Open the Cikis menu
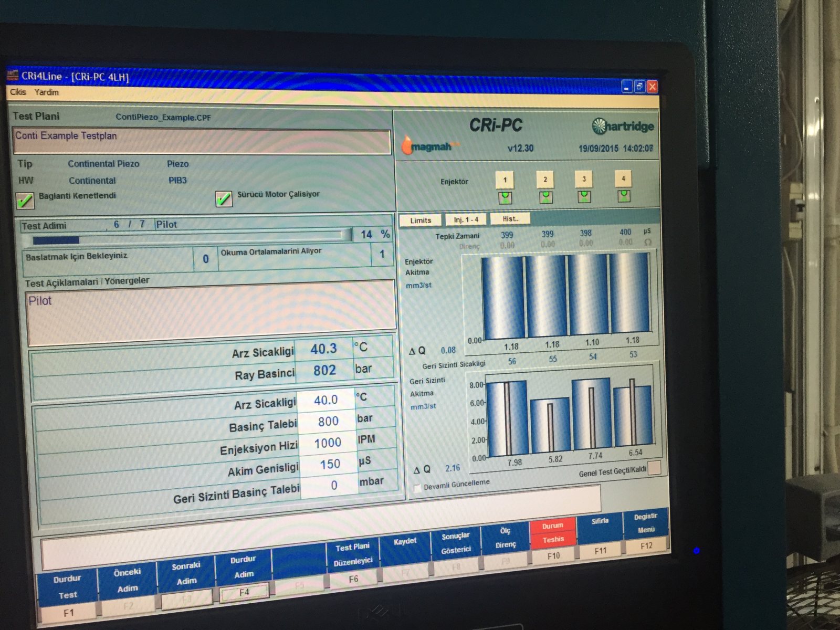 click(x=18, y=92)
